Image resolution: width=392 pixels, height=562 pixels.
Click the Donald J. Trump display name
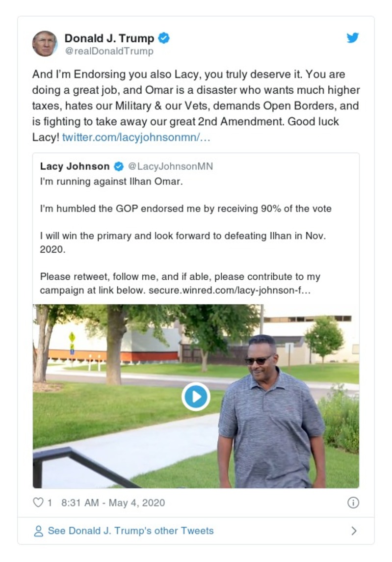[109, 38]
